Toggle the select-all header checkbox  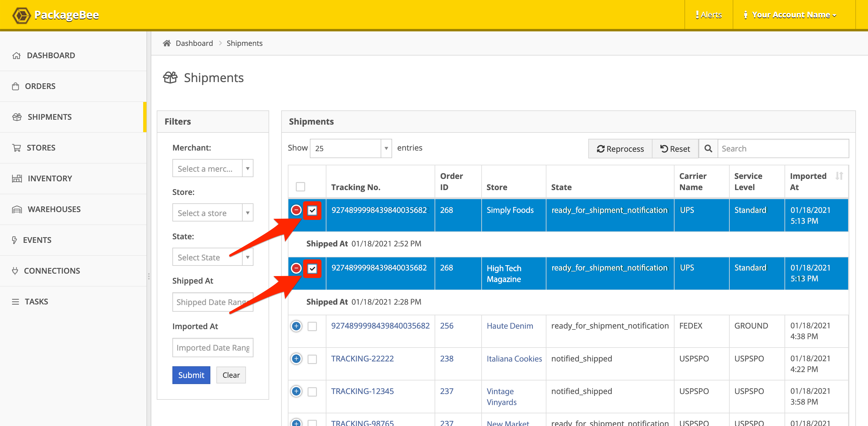[300, 186]
